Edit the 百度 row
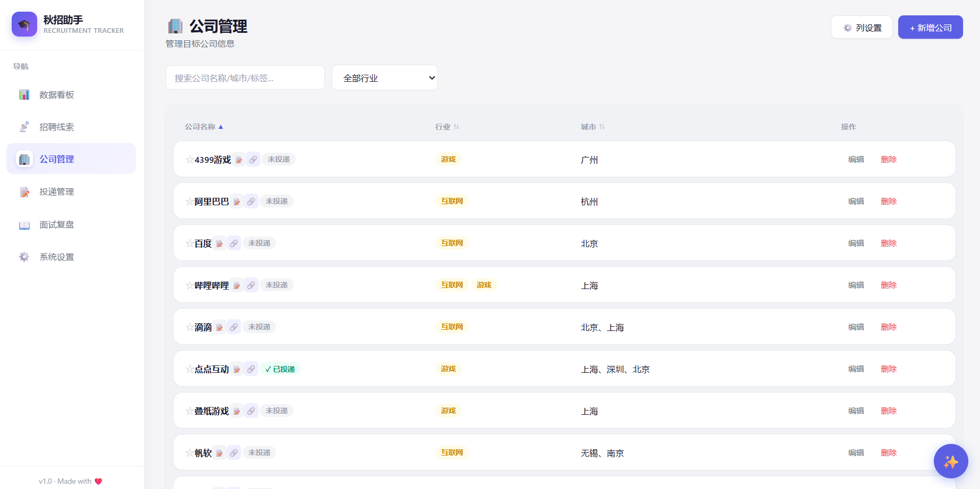Screen dimensions: 980x489 point(856,243)
